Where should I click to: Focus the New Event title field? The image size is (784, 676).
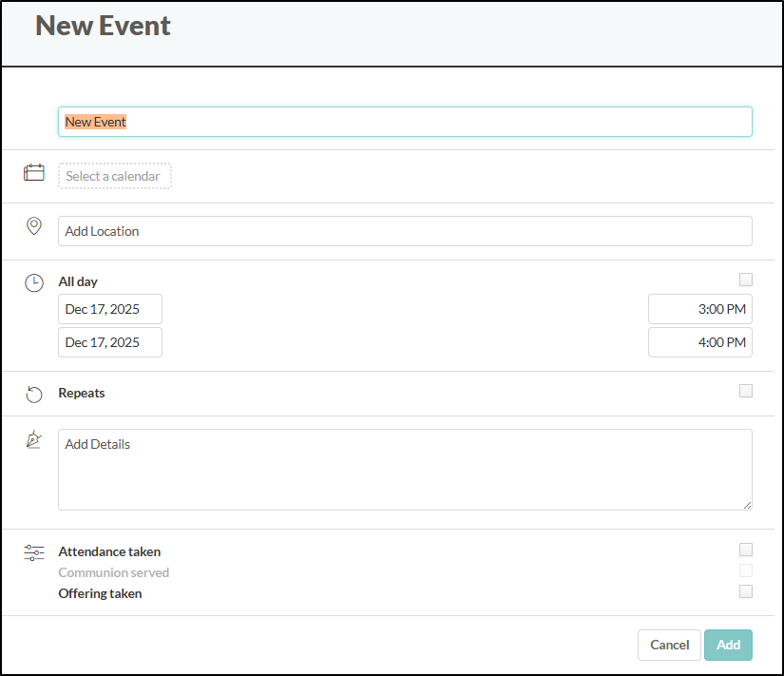[x=405, y=122]
